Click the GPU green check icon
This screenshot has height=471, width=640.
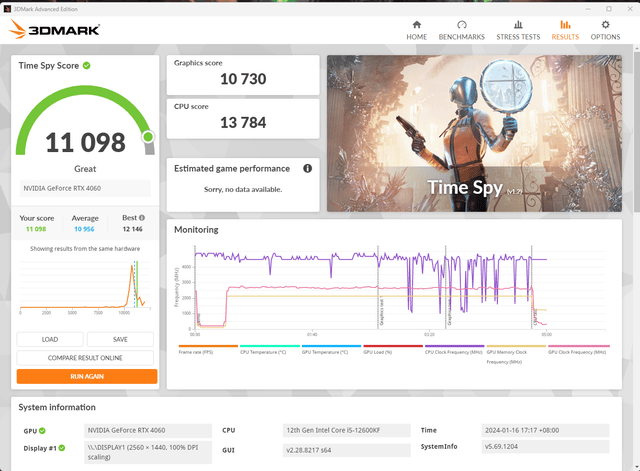[x=42, y=431]
